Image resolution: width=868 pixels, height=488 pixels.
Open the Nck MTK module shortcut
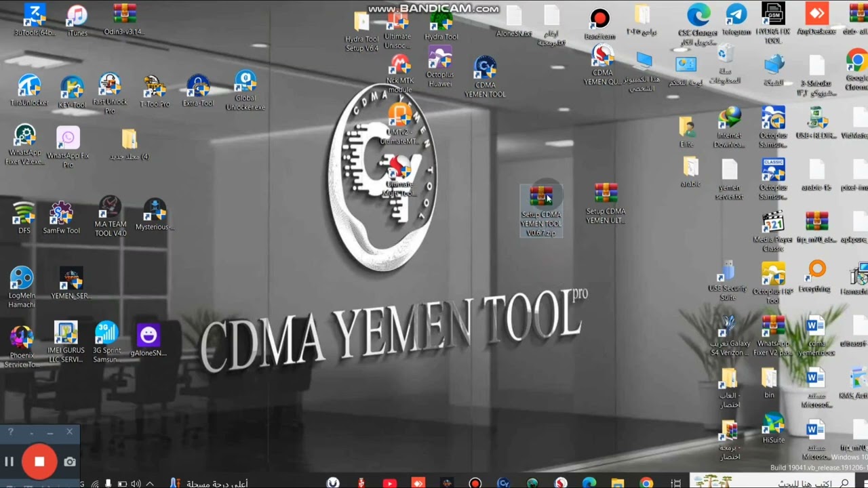(399, 73)
